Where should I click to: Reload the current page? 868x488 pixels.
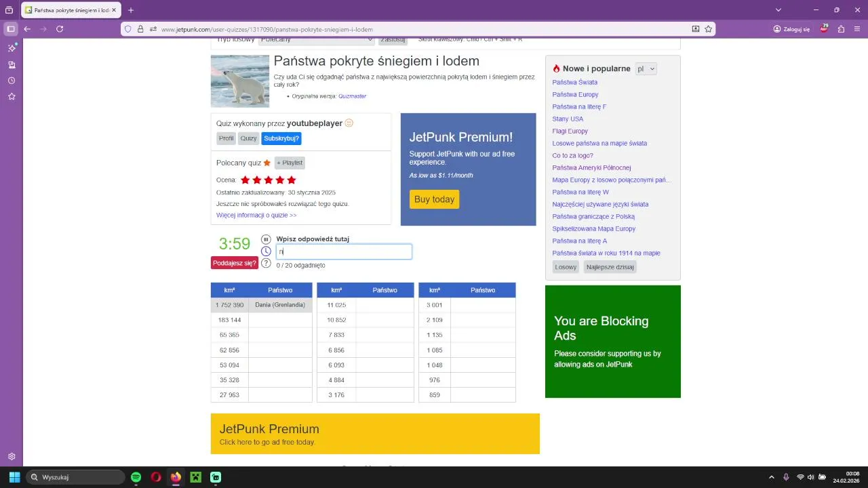60,29
